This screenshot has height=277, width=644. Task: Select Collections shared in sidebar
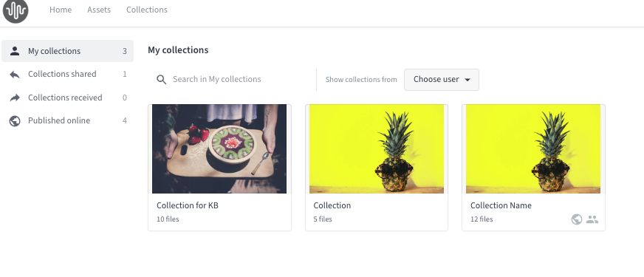pos(67,75)
